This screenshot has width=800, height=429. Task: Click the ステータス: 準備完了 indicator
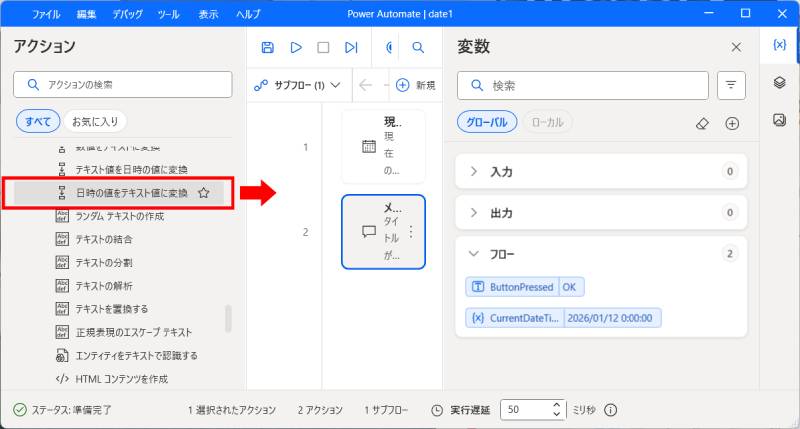point(62,410)
